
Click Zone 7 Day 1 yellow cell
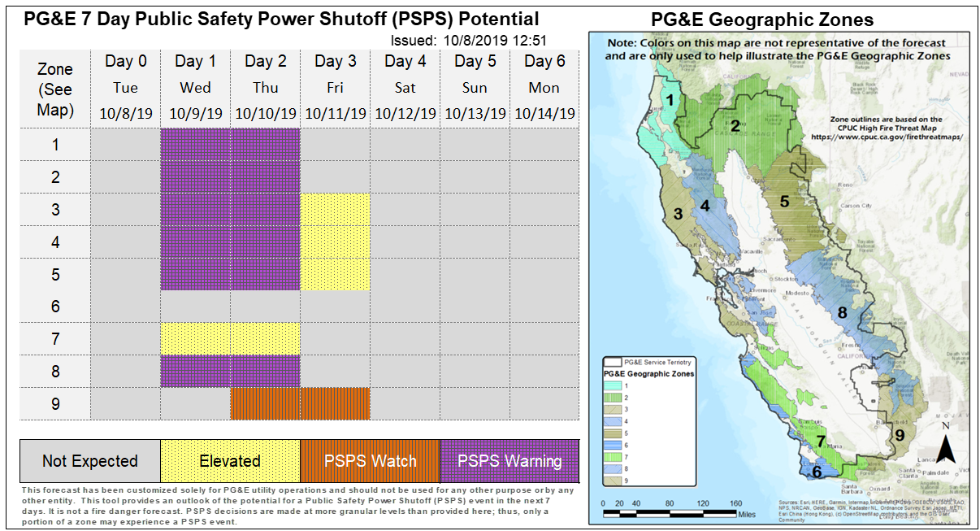[195, 338]
